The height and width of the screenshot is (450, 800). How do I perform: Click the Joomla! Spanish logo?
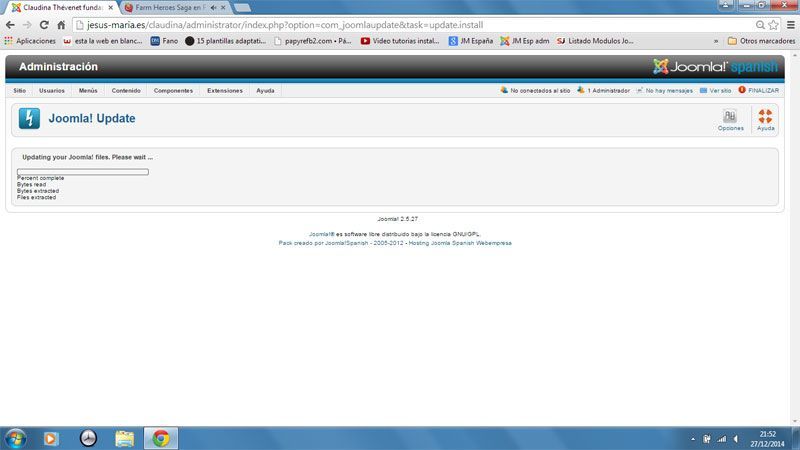tap(715, 66)
